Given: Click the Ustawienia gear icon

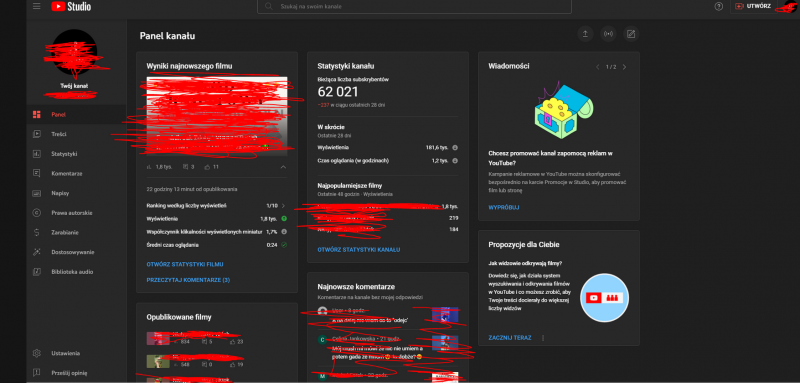Looking at the screenshot, I should point(37,353).
